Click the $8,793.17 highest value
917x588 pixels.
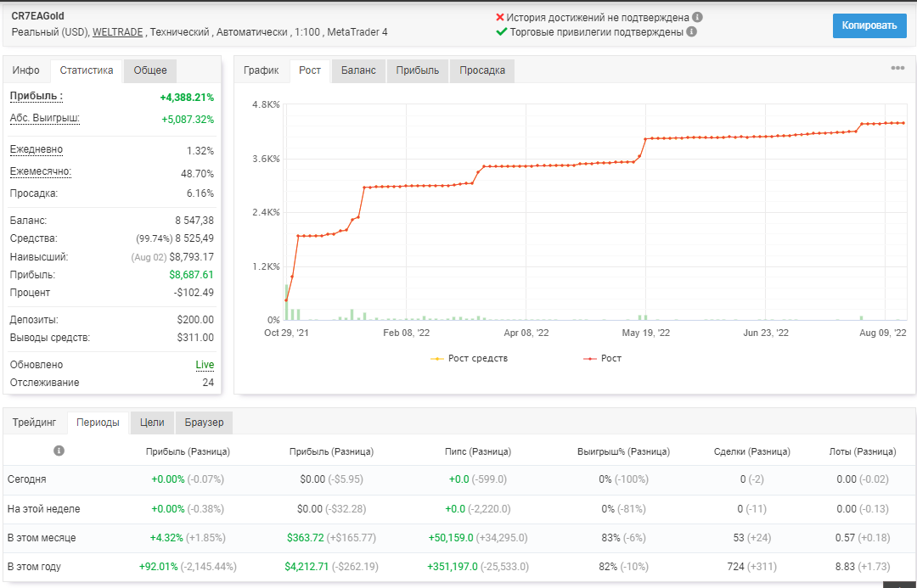[x=192, y=256]
